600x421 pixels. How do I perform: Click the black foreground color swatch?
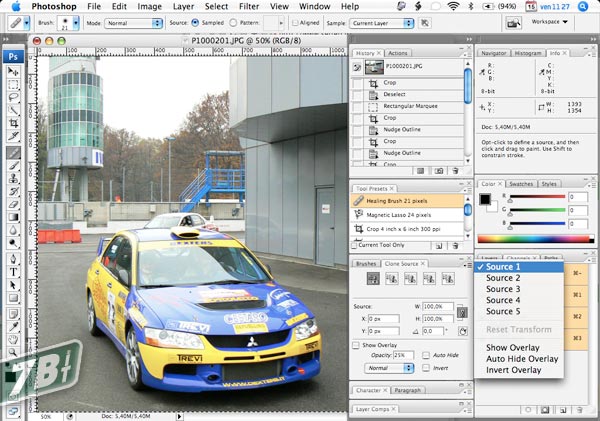486,198
